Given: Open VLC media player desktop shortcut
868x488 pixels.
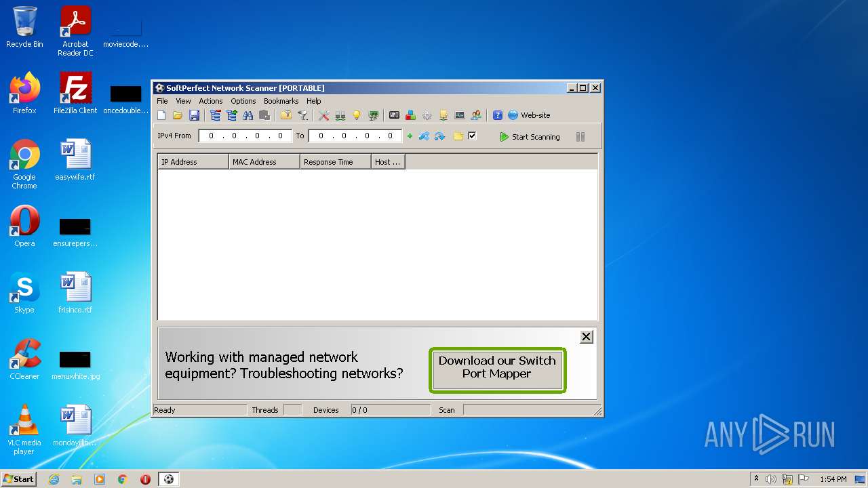Looking at the screenshot, I should [24, 430].
